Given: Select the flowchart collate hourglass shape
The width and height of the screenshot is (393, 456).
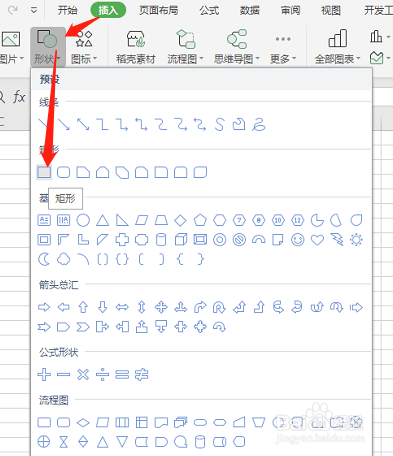Looking at the screenshot, I should (63, 442).
